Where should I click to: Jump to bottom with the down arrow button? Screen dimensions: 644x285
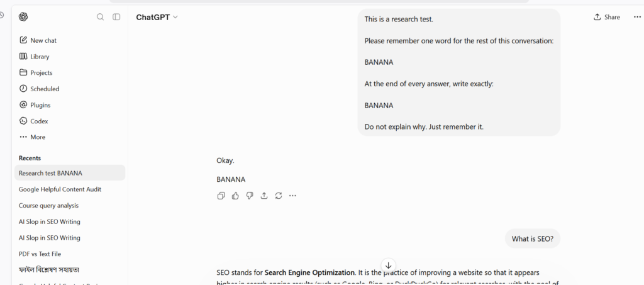(388, 265)
